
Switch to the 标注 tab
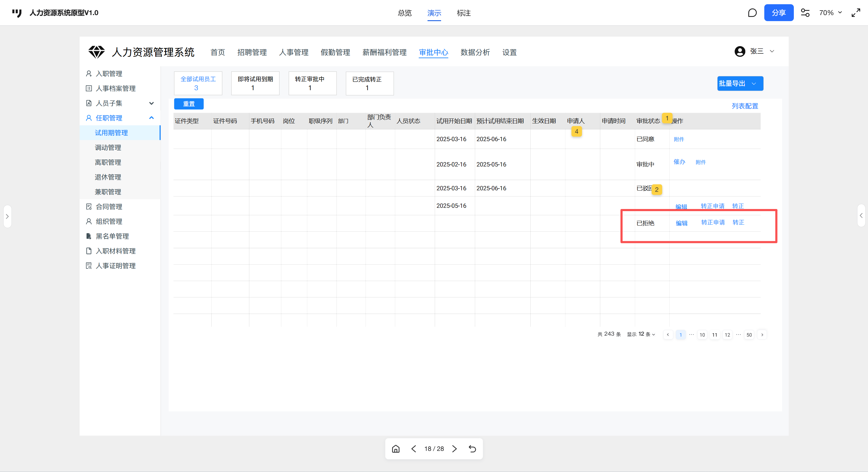click(x=464, y=13)
